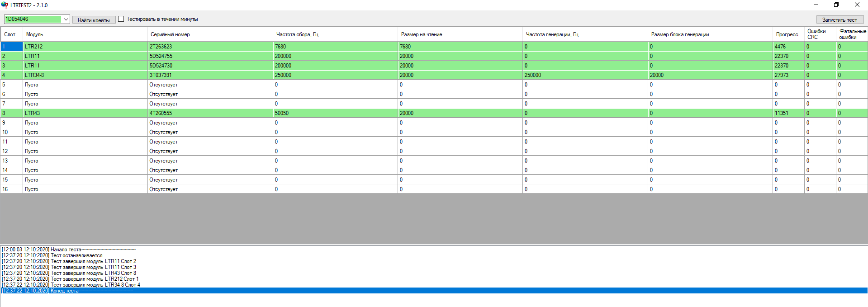Viewport: 868px width, 307px height.
Task: Click progress value 27973
Action: 788,75
